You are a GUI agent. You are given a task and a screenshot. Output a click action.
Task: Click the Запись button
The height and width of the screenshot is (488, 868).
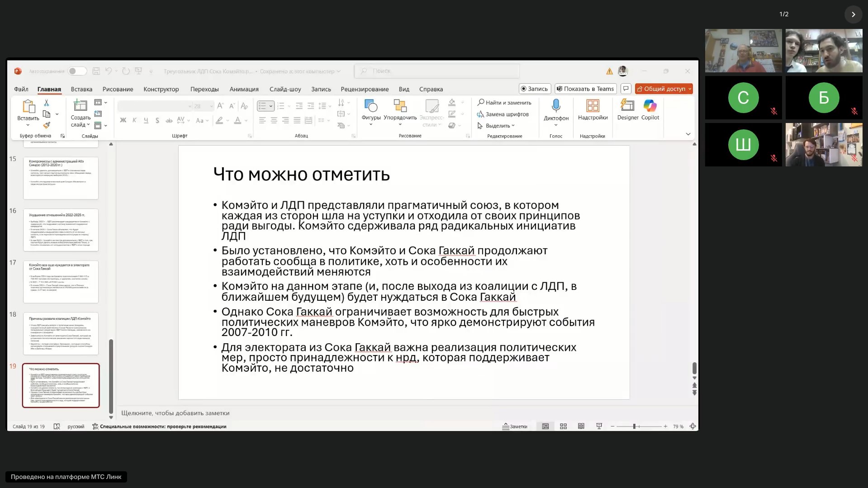pyautogui.click(x=535, y=89)
